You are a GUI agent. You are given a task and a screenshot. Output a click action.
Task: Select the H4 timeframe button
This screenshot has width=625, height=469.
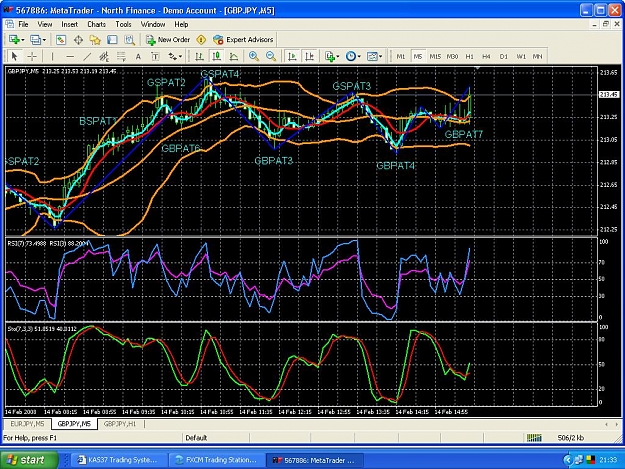(x=486, y=57)
